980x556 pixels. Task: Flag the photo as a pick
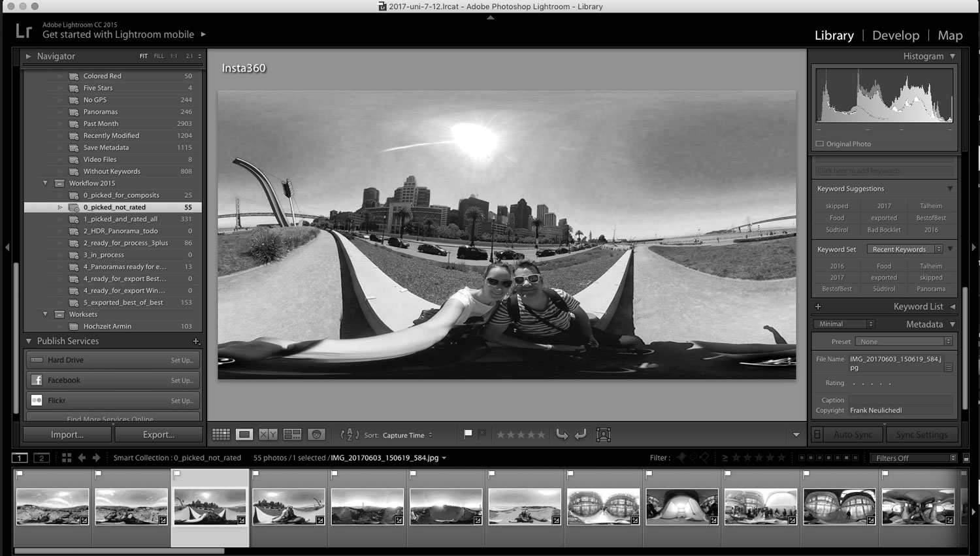(x=468, y=433)
